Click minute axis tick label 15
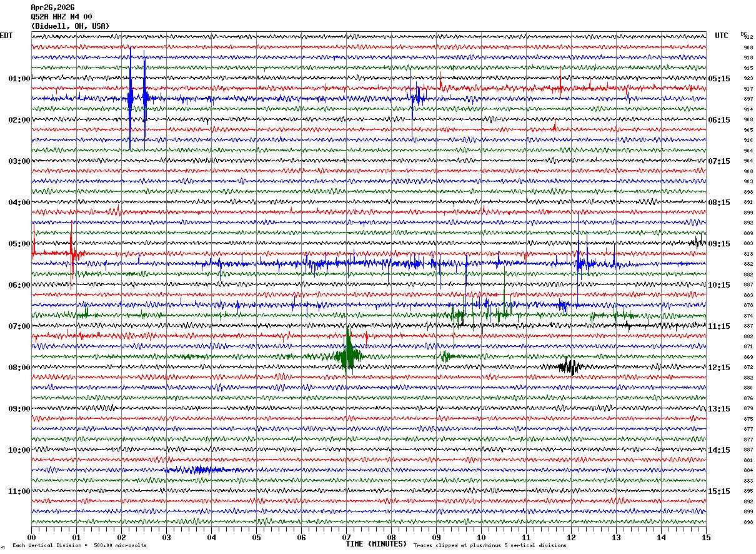This screenshot has width=756, height=554. 706,537
